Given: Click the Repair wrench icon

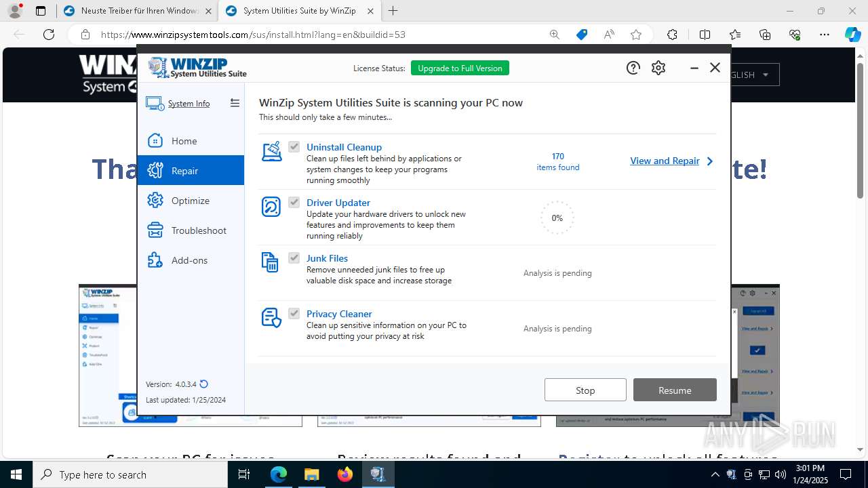Looking at the screenshot, I should coord(155,170).
